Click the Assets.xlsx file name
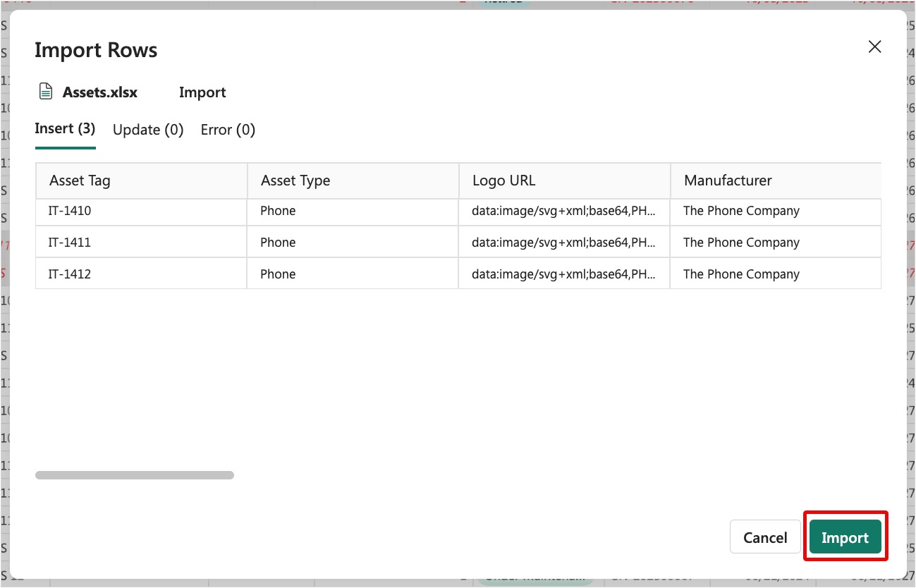The image size is (916, 588). click(100, 92)
